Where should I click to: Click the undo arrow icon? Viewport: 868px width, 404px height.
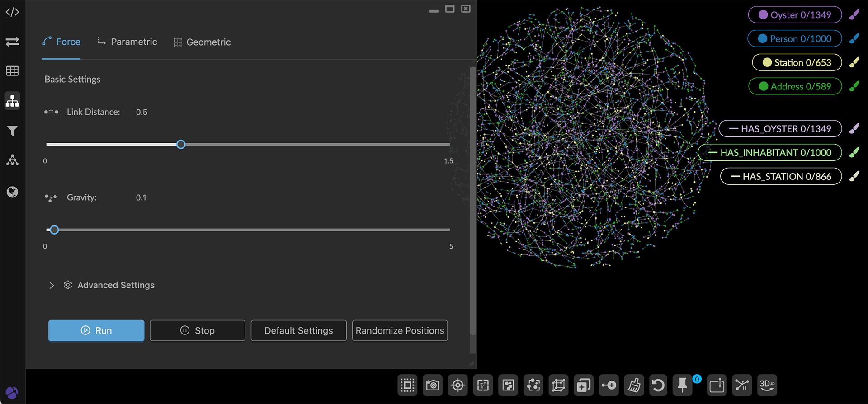pos(659,385)
